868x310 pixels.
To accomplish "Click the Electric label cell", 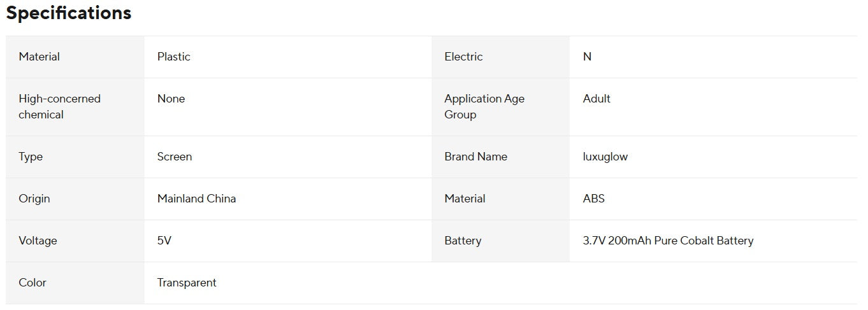I will pyautogui.click(x=463, y=57).
